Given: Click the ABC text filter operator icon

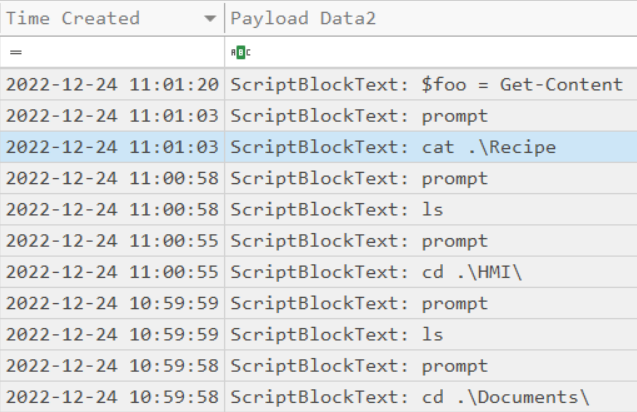Looking at the screenshot, I should tap(241, 52).
